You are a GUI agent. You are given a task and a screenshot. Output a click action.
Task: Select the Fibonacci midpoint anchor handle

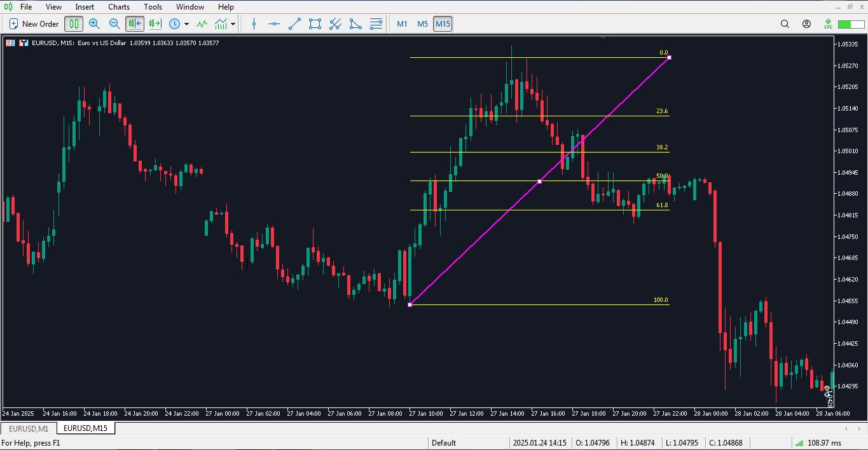click(540, 182)
